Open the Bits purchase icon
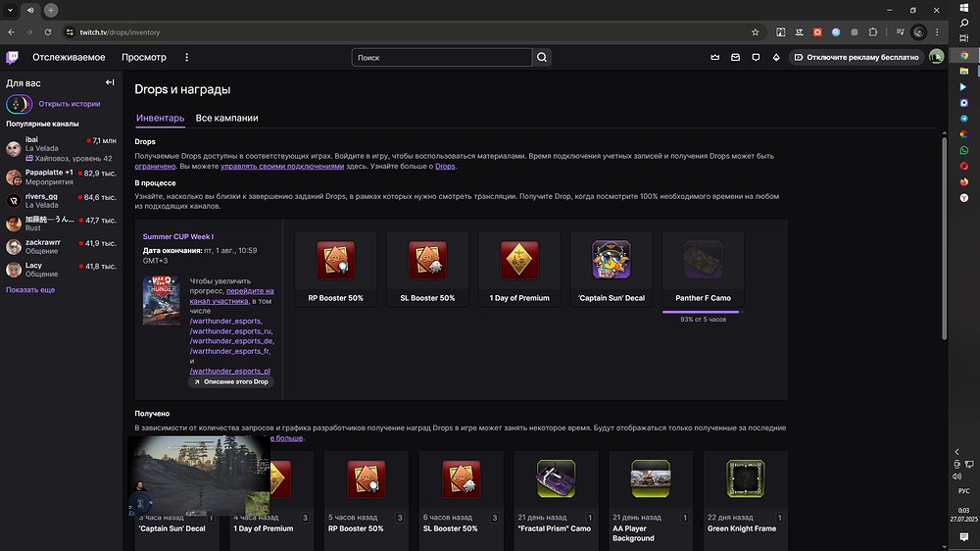This screenshot has height=551, width=980. pos(776,58)
